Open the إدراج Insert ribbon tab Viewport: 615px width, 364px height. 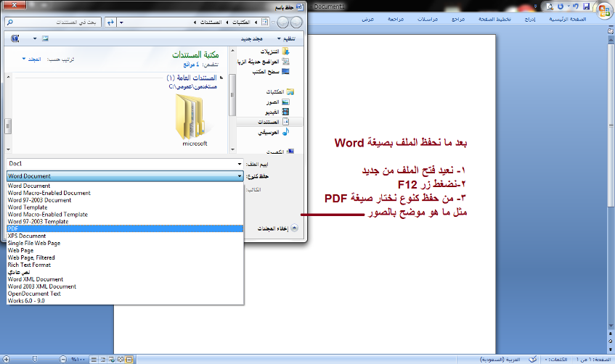(530, 19)
